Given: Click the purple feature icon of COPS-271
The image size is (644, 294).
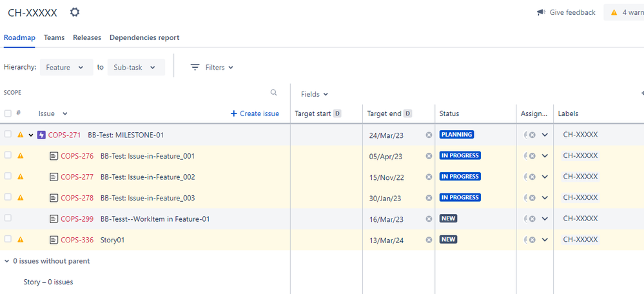Looking at the screenshot, I should 41,135.
